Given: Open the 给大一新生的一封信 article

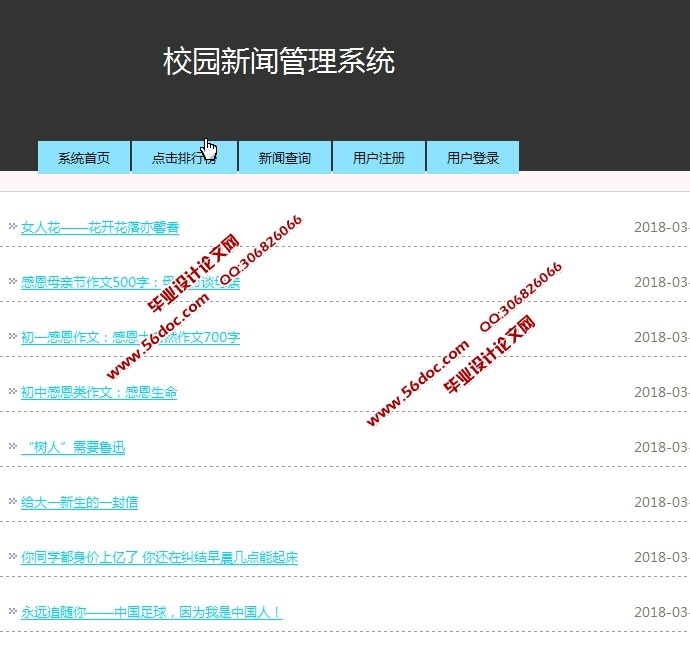Looking at the screenshot, I should click(79, 503).
